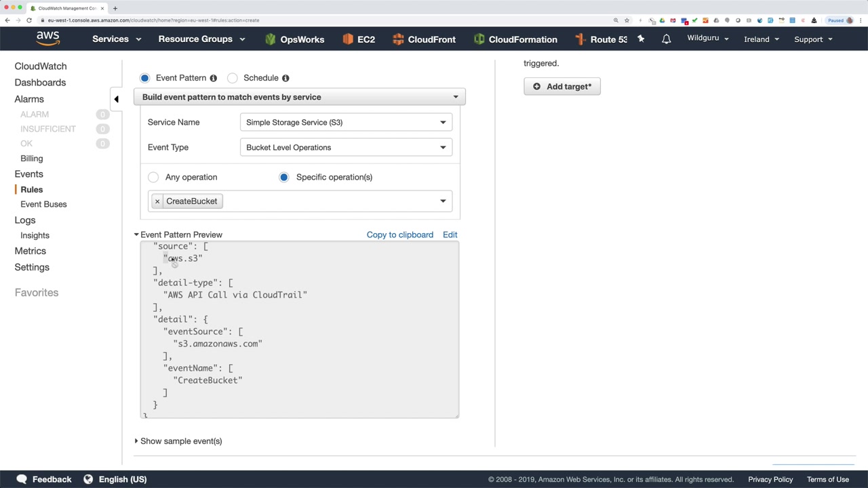The width and height of the screenshot is (868, 488).
Task: Click the pin shortcuts icon
Action: tap(641, 39)
